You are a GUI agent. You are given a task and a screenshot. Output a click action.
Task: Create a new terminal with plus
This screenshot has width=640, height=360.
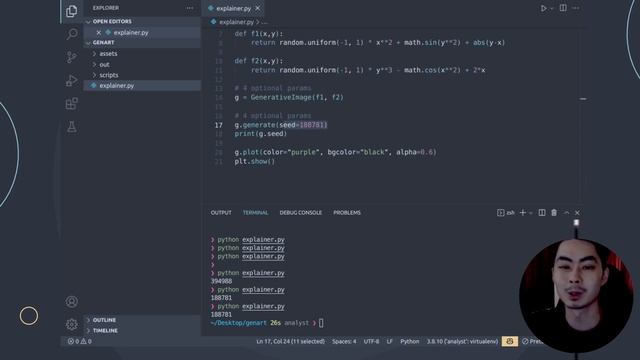point(522,213)
